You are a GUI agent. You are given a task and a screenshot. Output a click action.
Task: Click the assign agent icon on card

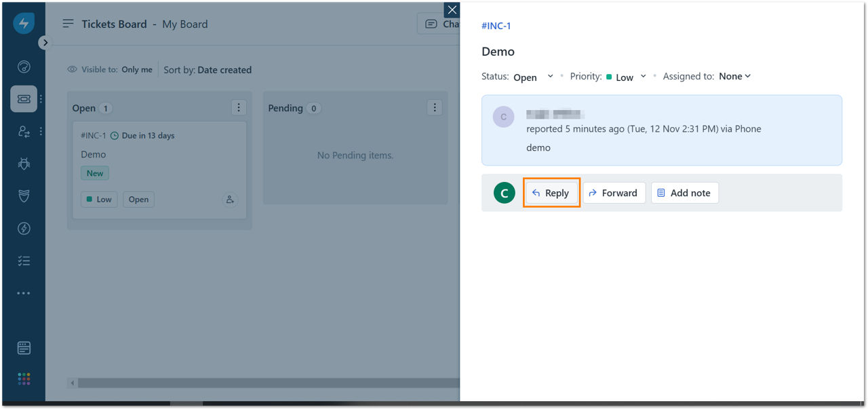pos(230,200)
